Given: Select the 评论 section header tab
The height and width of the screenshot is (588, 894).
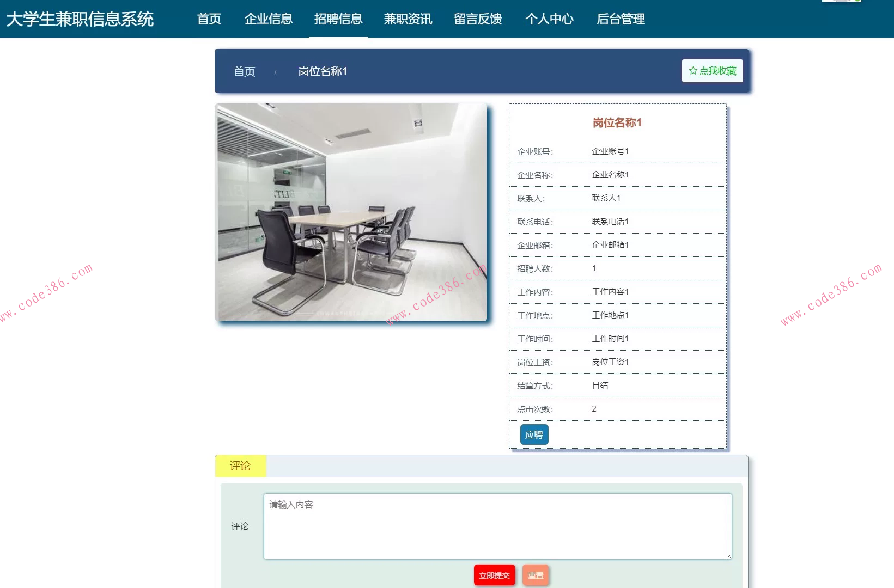Looking at the screenshot, I should (x=240, y=465).
